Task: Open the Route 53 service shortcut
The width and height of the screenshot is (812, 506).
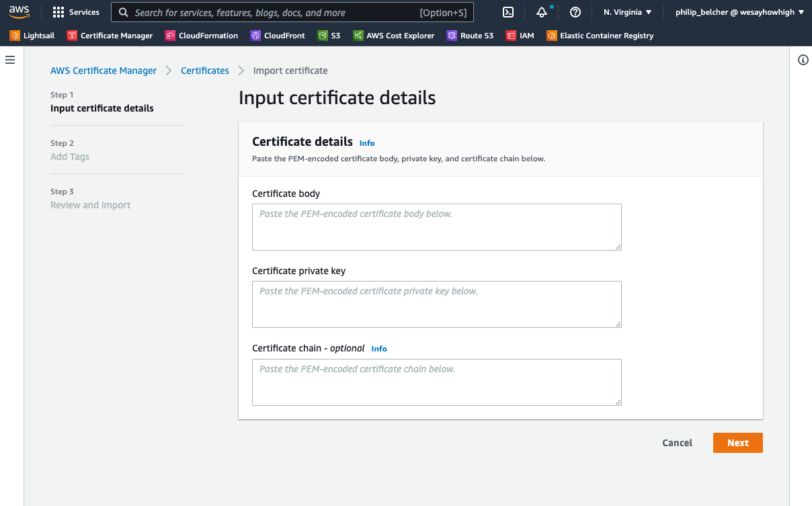Action: 470,35
